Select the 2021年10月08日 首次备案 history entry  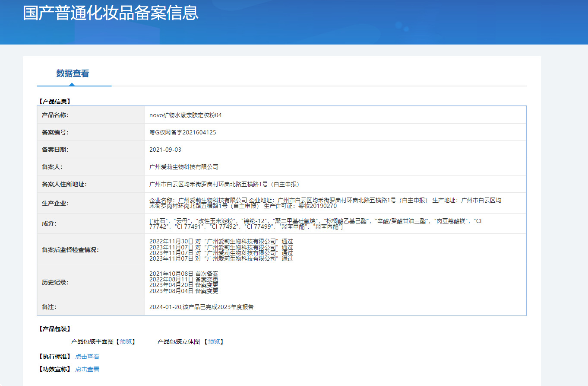pos(184,274)
